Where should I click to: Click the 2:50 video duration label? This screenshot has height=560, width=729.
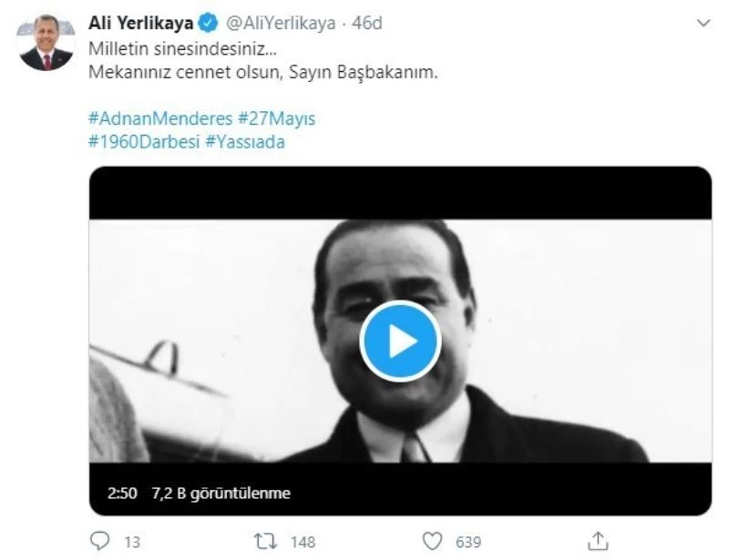pyautogui.click(x=121, y=494)
